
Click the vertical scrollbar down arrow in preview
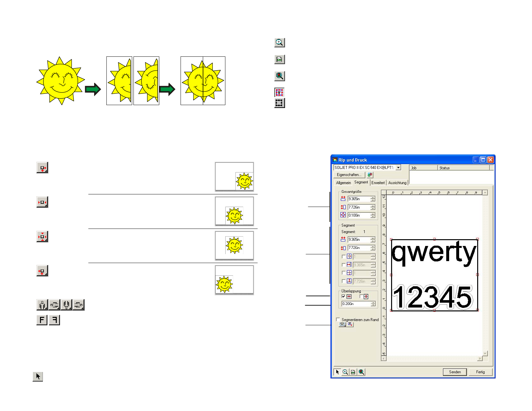tap(485, 353)
